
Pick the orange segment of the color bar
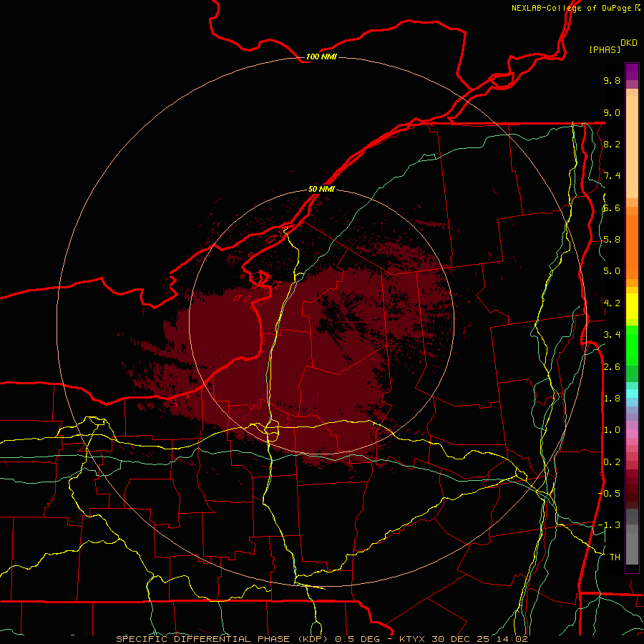tap(632, 248)
